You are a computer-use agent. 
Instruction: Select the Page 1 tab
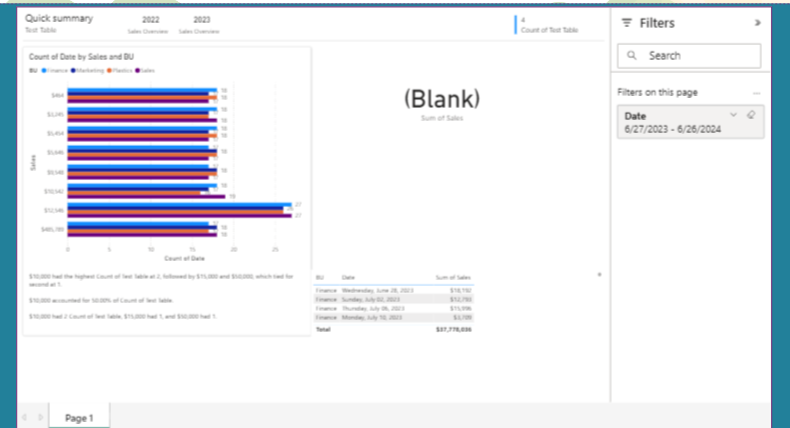78,416
